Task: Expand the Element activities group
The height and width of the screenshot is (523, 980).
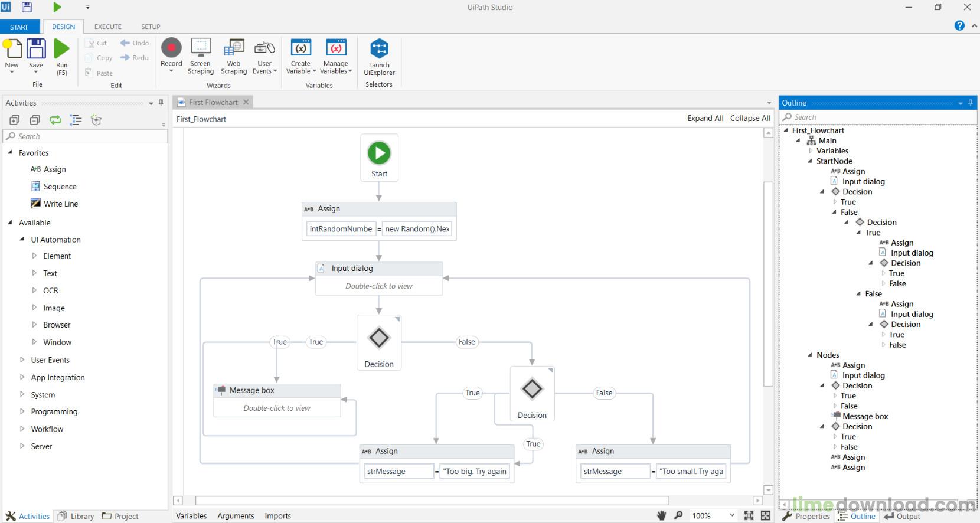Action: tap(34, 256)
